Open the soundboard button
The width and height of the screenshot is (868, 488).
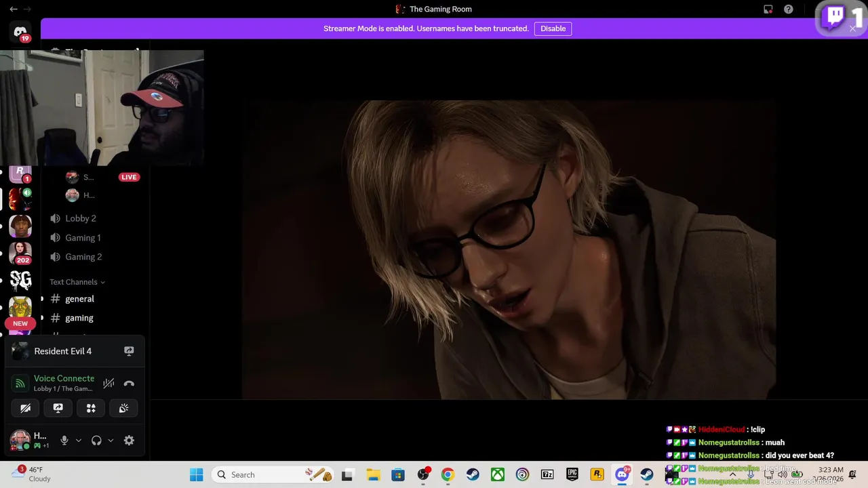pyautogui.click(x=124, y=408)
